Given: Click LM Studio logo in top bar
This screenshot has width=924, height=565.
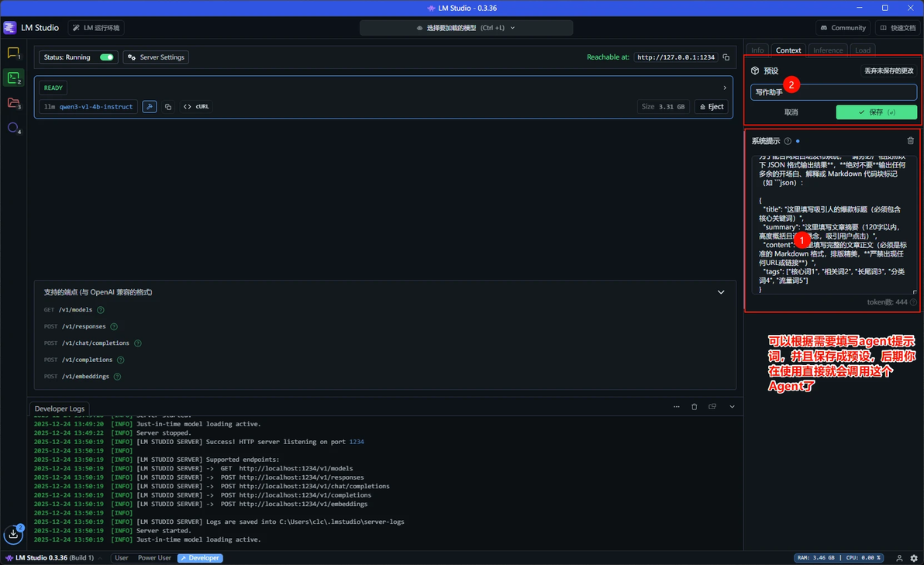Looking at the screenshot, I should pos(10,28).
